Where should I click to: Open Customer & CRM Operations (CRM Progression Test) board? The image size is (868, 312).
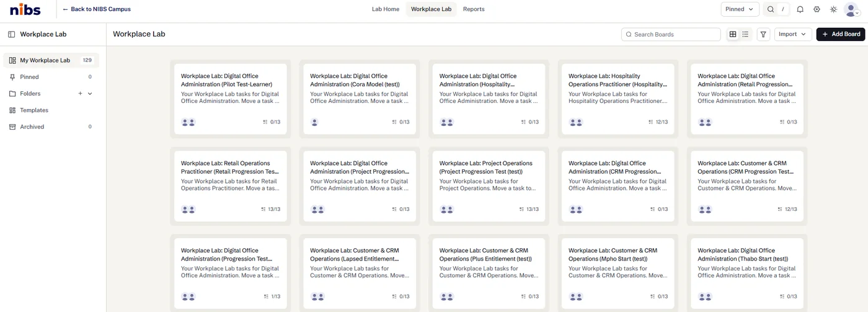747,186
